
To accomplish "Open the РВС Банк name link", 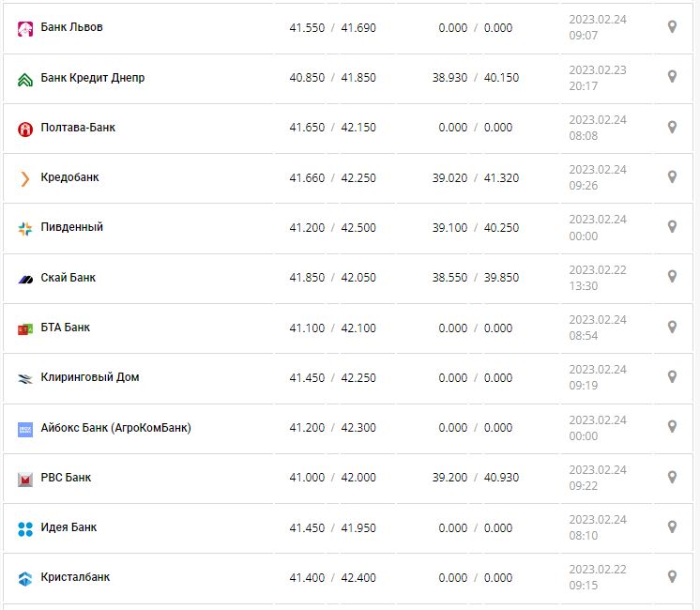I will tap(66, 478).
